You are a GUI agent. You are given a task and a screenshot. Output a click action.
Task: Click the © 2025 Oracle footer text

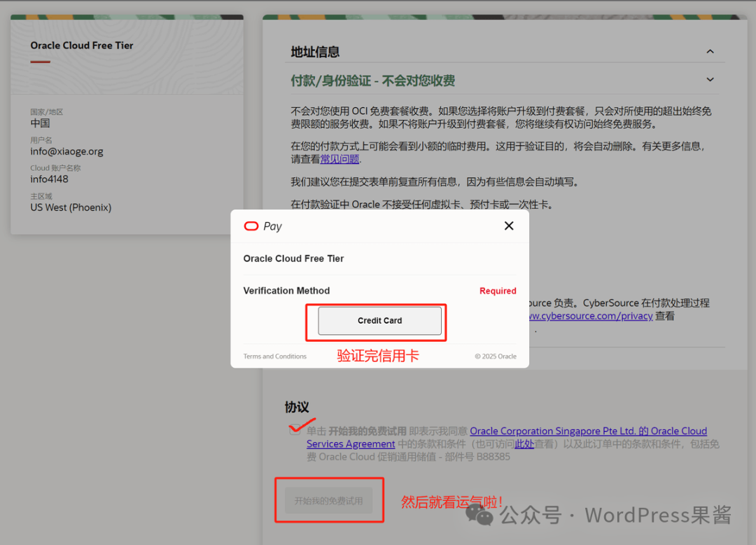[x=496, y=356]
